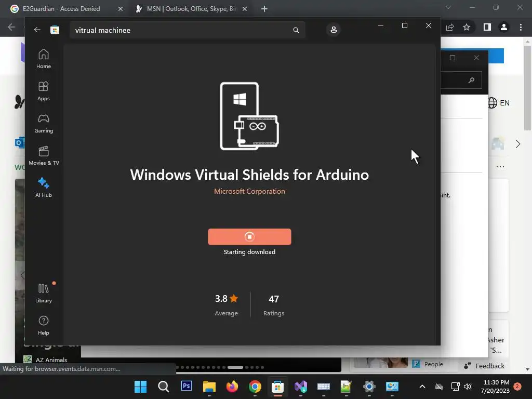
Task: Open File Explorer from taskbar
Action: point(209,387)
